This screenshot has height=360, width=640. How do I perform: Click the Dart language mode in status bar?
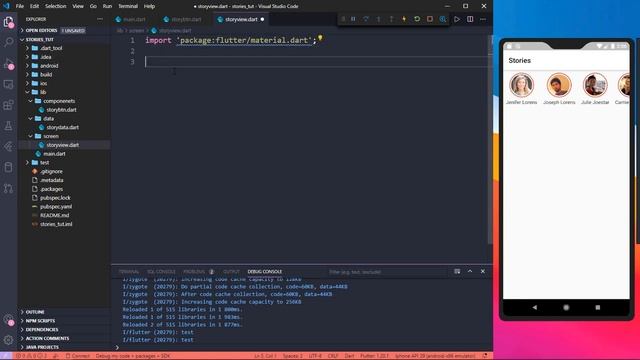point(349,356)
